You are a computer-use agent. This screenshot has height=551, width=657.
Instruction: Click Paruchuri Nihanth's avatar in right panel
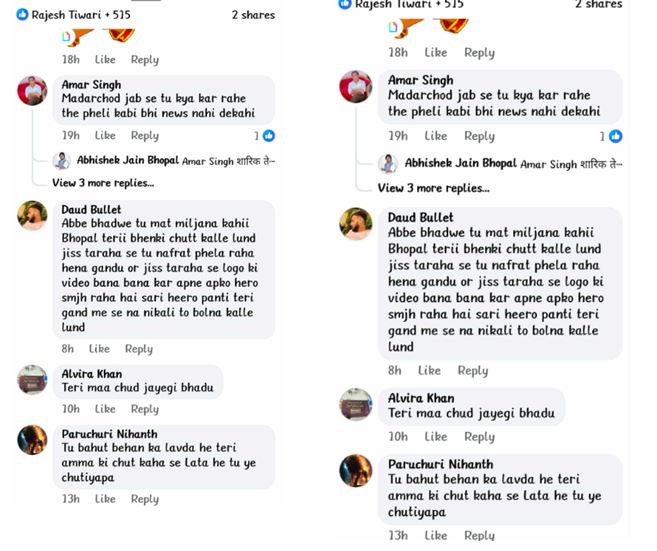[x=356, y=470]
